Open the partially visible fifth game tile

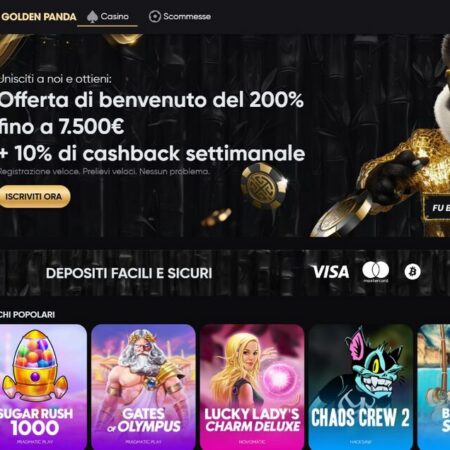coord(434,387)
